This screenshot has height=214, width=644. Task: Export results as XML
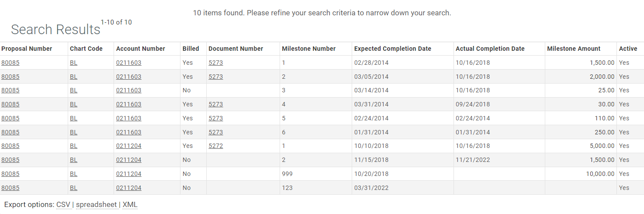130,204
